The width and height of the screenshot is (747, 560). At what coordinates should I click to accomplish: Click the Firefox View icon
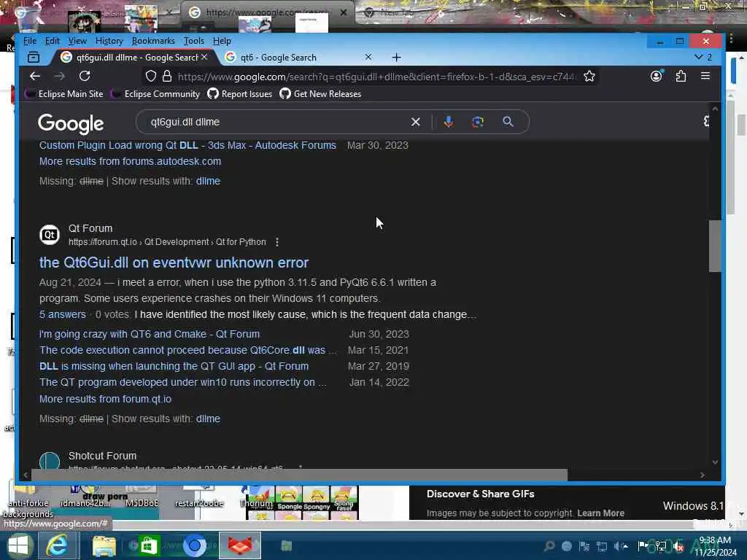[x=34, y=58]
